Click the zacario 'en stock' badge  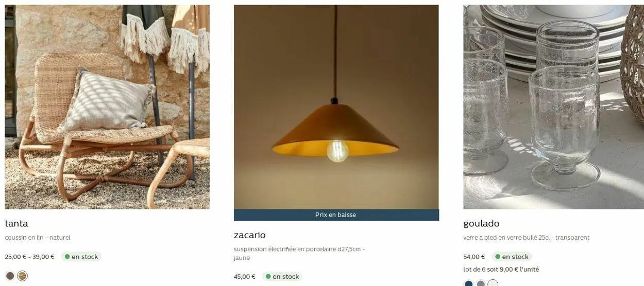click(282, 277)
